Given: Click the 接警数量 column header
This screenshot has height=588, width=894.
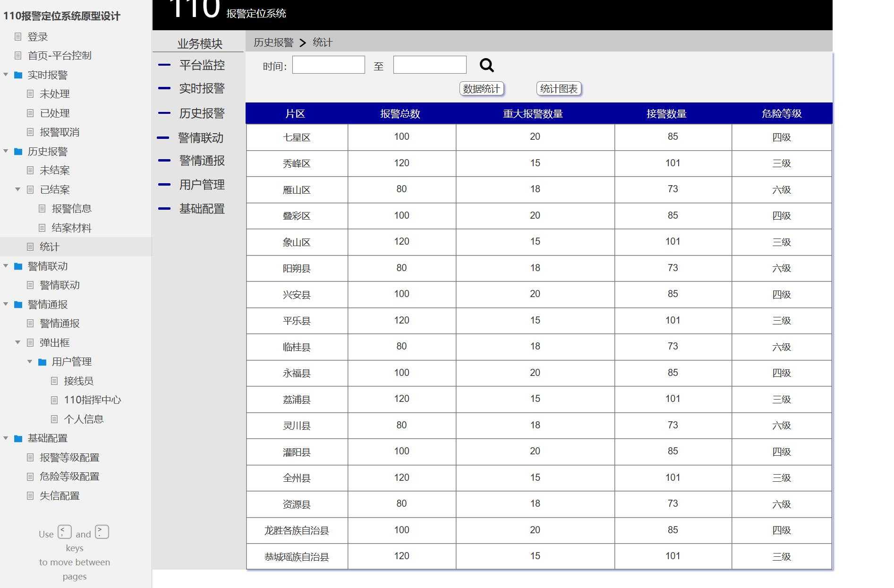Looking at the screenshot, I should point(666,114).
